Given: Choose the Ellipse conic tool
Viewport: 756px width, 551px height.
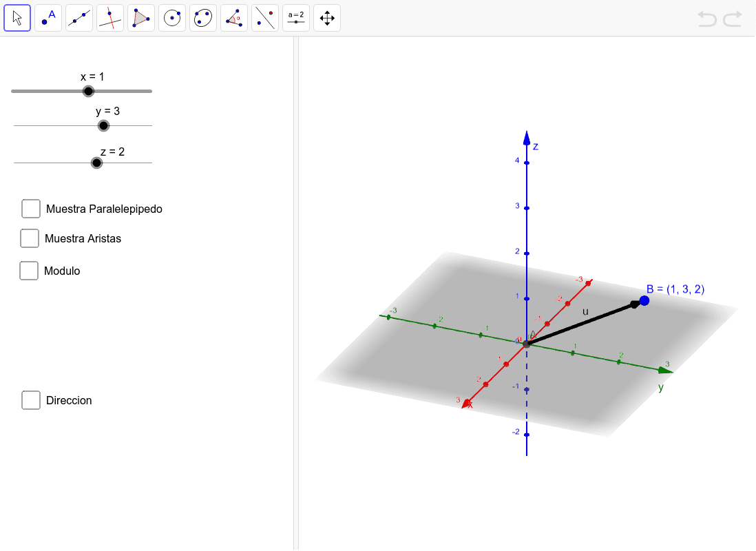Looking at the screenshot, I should (203, 18).
